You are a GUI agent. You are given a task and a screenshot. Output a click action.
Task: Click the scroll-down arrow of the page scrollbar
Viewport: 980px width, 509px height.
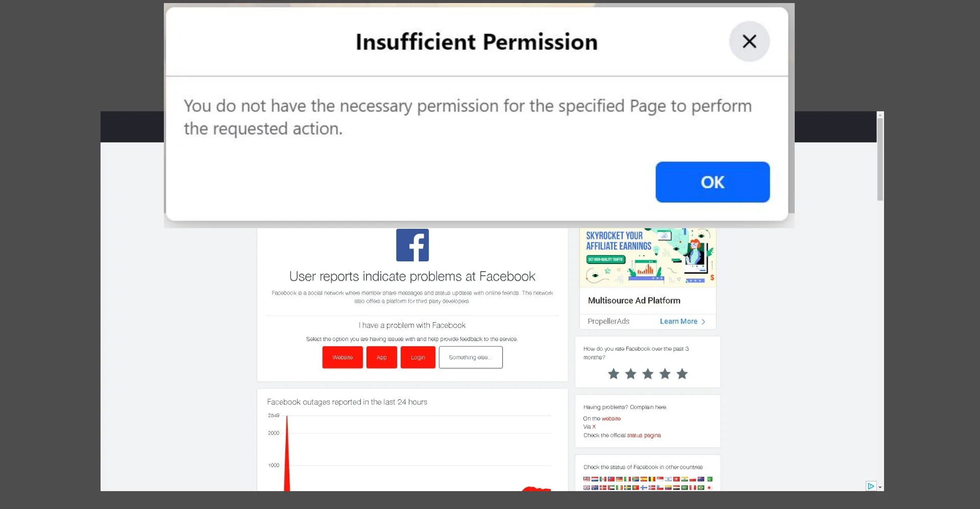coord(880,488)
